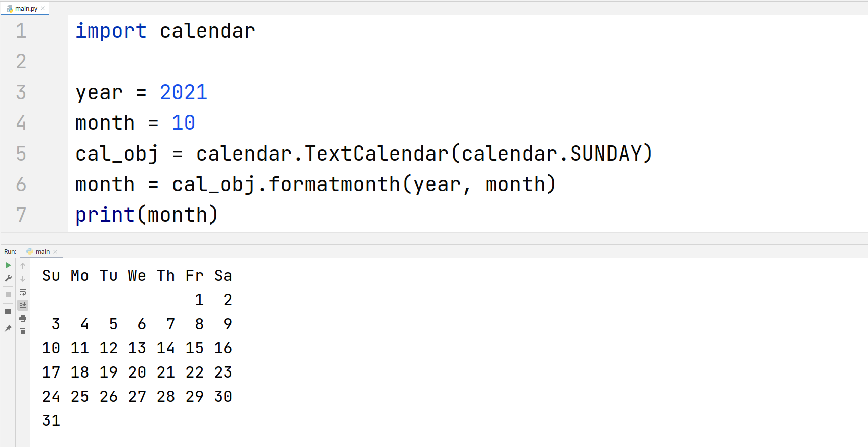Select the main.py editor tab
Screen dimensions: 868x447
click(x=24, y=8)
